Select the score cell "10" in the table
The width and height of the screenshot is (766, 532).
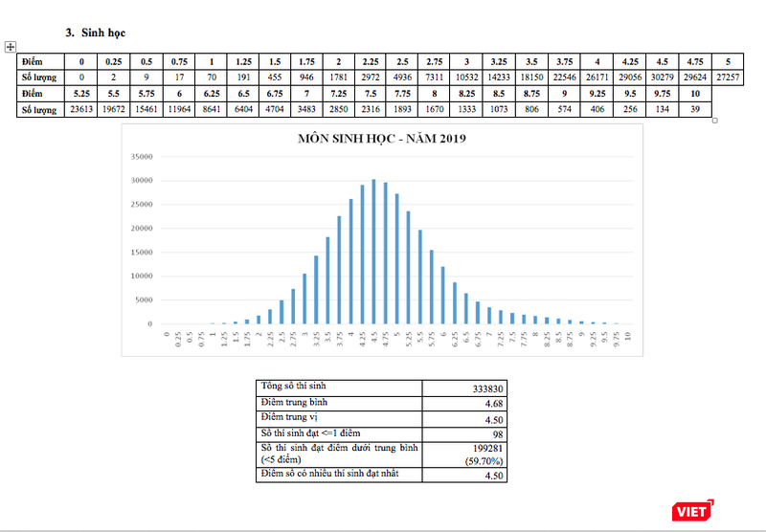point(695,94)
